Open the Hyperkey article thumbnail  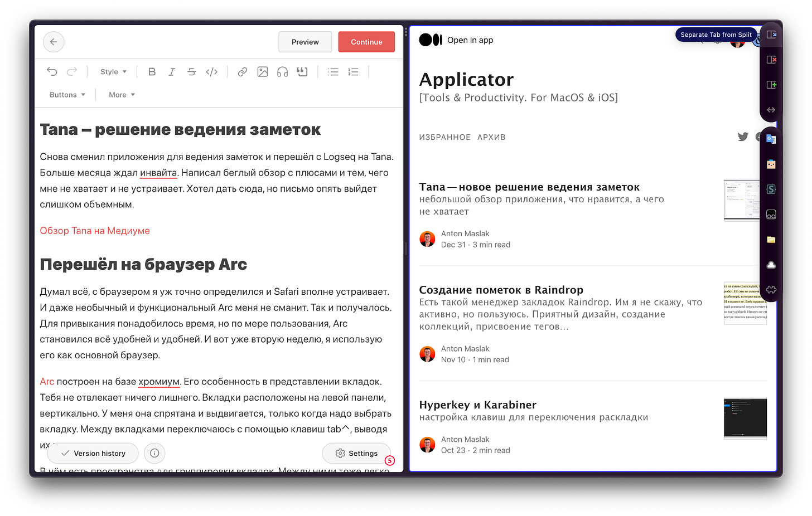point(745,418)
